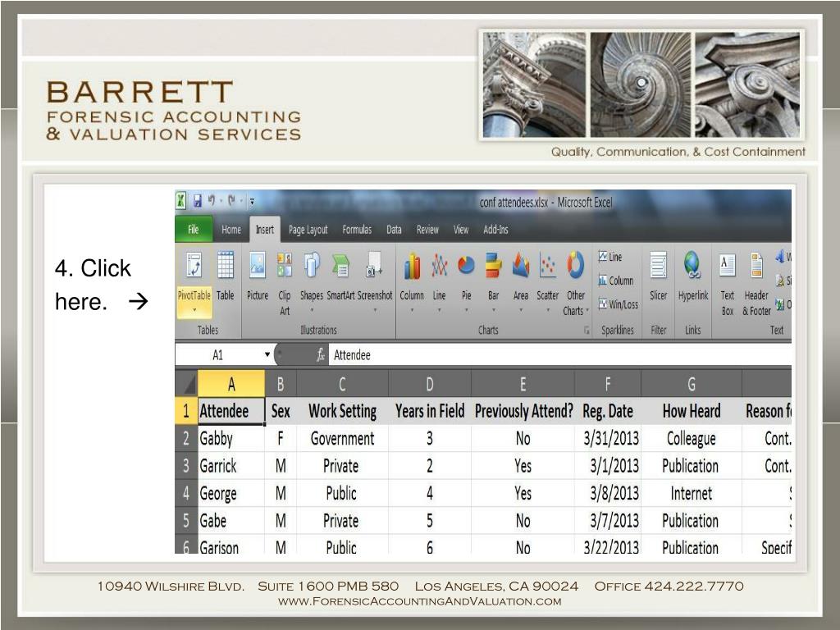Switch to the Review tab
Viewport: 840px width, 630px height.
[427, 230]
